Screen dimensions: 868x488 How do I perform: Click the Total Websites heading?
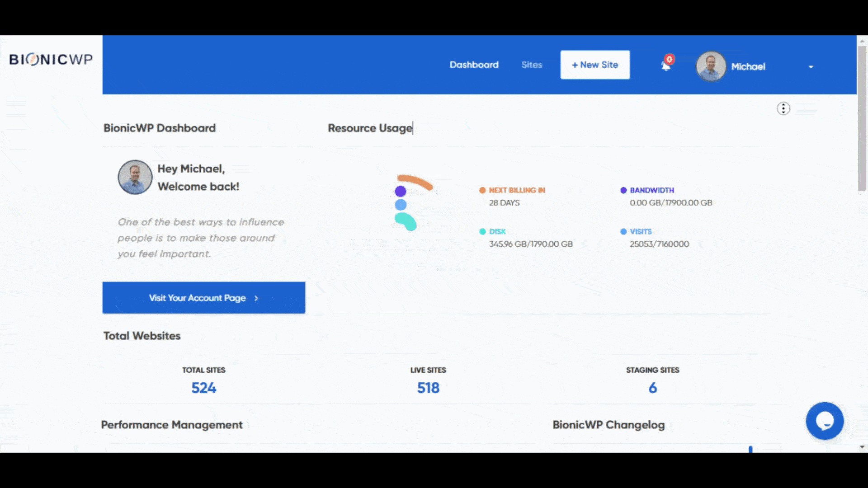point(142,336)
